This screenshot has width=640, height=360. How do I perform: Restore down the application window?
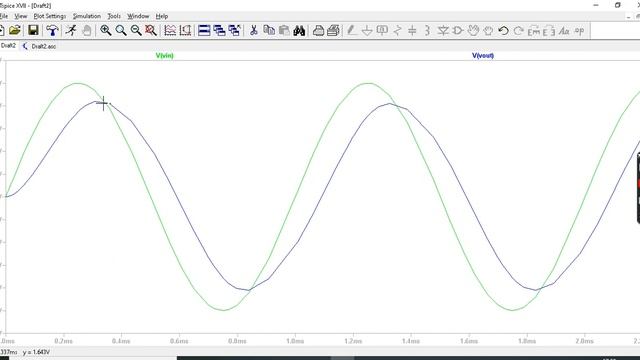point(618,5)
